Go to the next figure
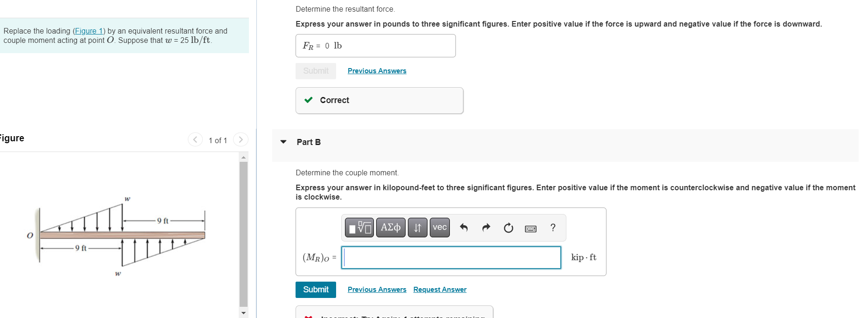Viewport: 868px width, 318px height. [x=241, y=139]
